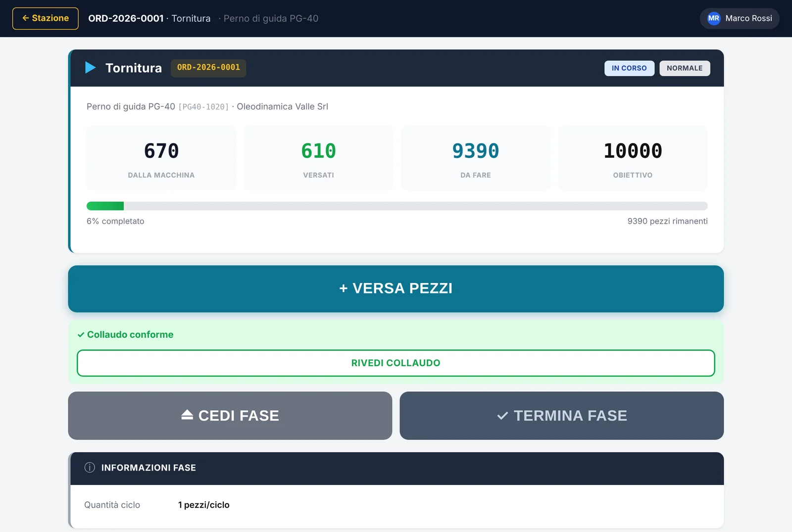Click the '6% completato' text
The image size is (792, 532).
point(115,221)
